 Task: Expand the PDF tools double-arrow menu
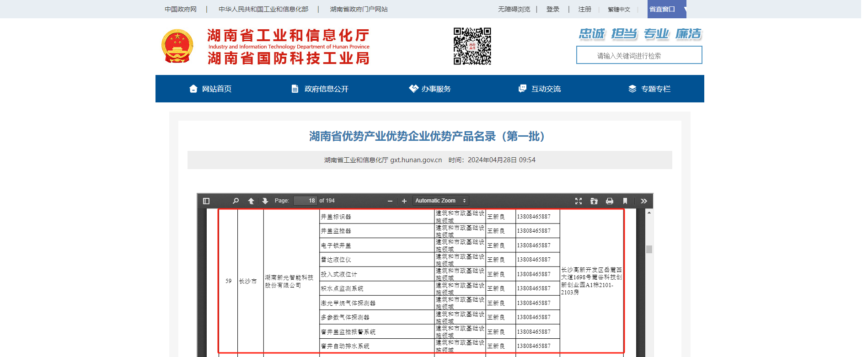(644, 201)
